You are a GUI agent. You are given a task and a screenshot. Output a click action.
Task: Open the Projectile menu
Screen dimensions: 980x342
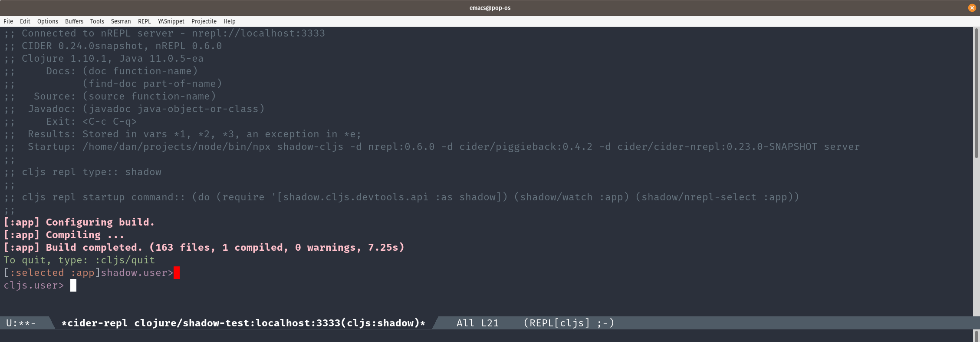pos(204,21)
